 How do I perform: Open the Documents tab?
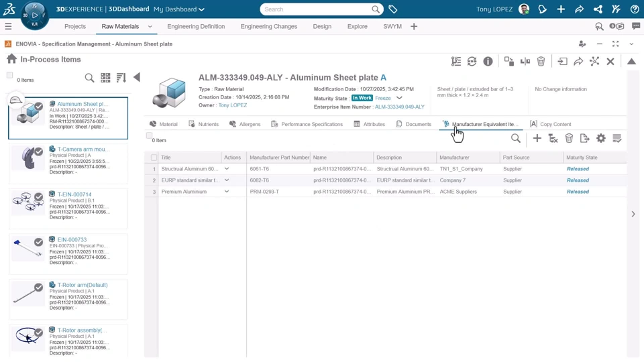[414, 124]
